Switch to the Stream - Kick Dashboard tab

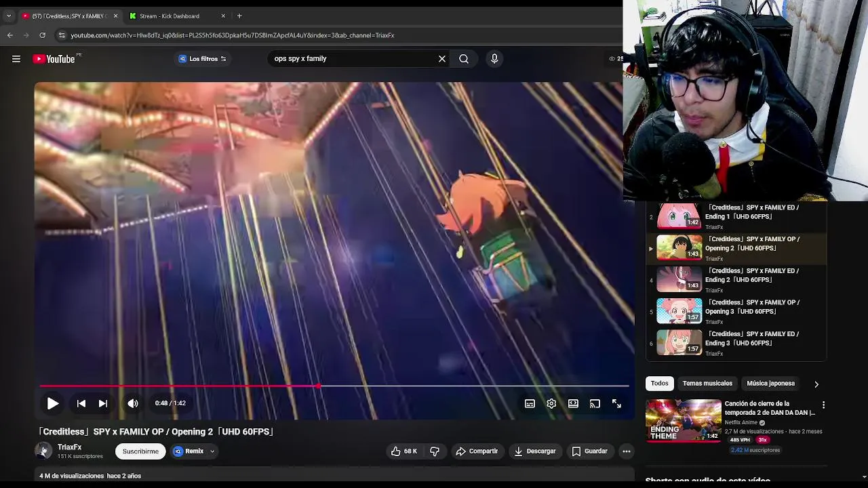(170, 16)
